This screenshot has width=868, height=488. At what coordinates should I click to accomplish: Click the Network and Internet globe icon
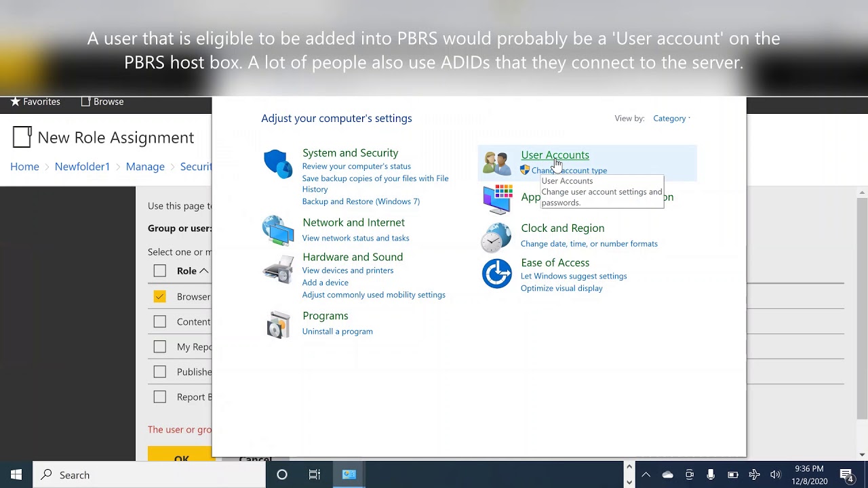[278, 230]
